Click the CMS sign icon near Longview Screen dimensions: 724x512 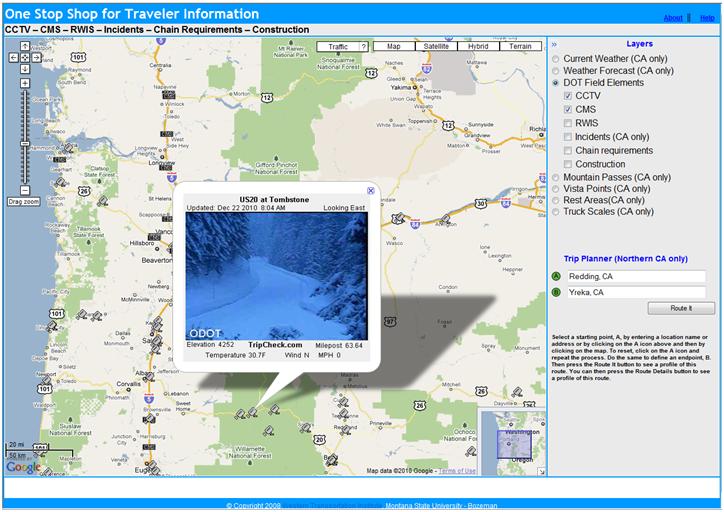pos(167,167)
